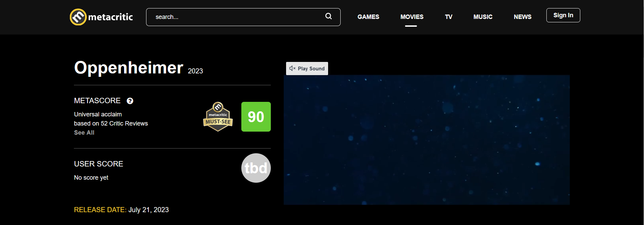
Task: Open the News menu
Action: 523,17
